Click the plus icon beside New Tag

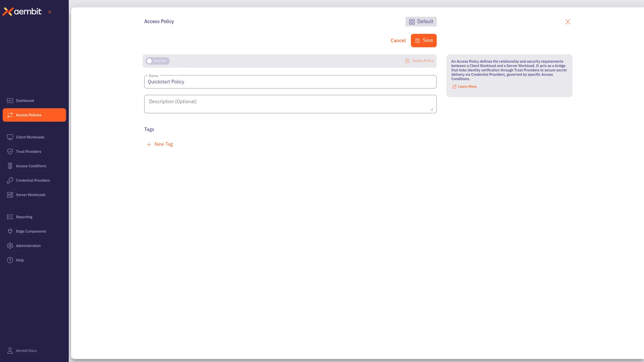coord(149,144)
